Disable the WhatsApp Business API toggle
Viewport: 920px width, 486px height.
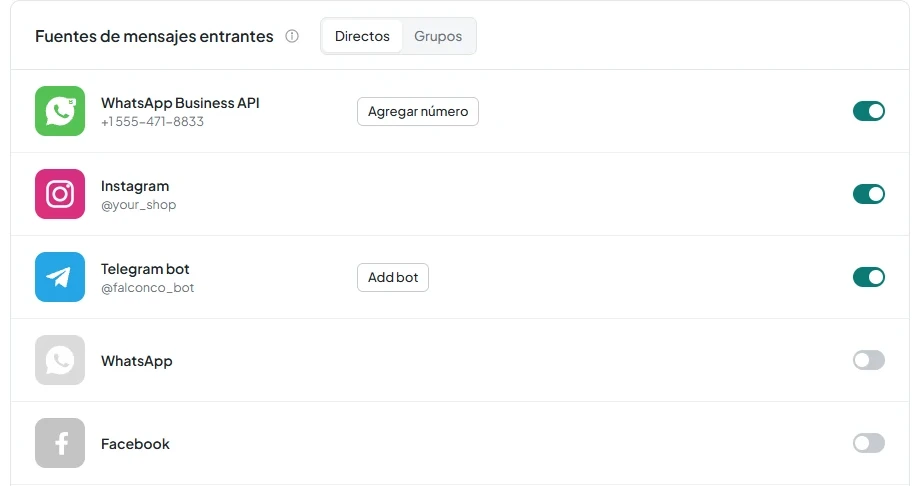pyautogui.click(x=869, y=111)
